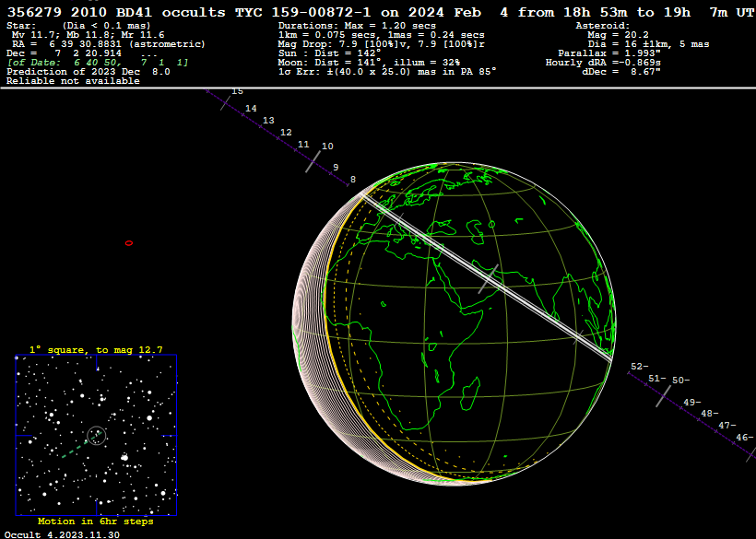Select the 'dDec = 8.67"' value

621,71
